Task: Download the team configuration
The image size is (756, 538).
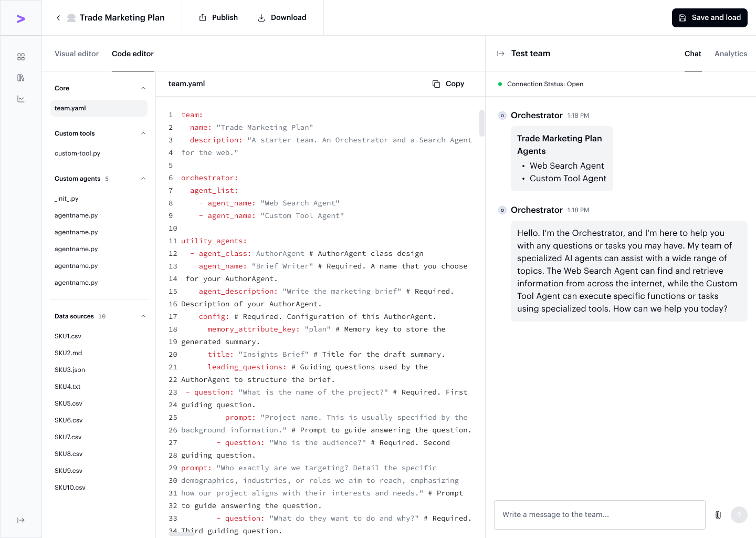Action: pyautogui.click(x=282, y=18)
